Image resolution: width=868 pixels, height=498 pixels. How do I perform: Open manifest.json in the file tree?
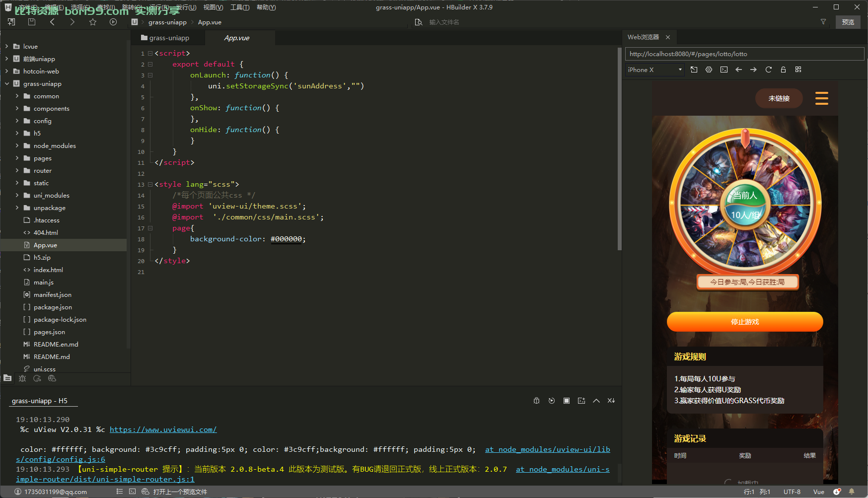tap(53, 294)
